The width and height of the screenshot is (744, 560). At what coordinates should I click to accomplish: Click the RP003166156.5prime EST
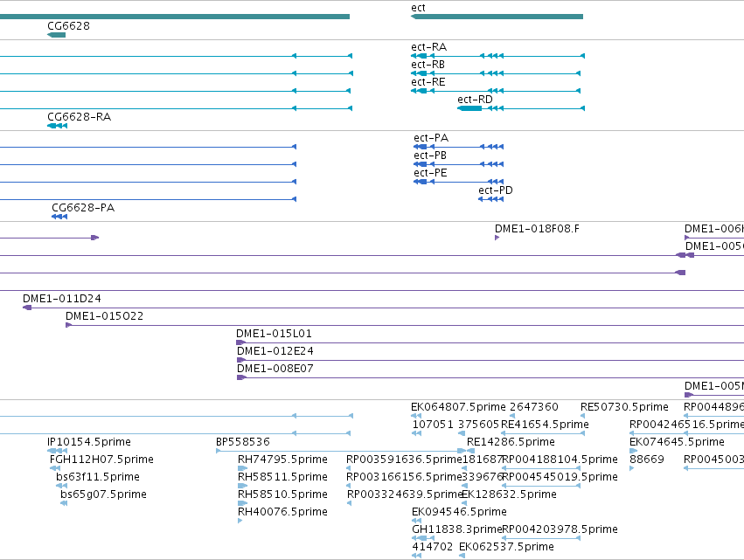pos(349,486)
